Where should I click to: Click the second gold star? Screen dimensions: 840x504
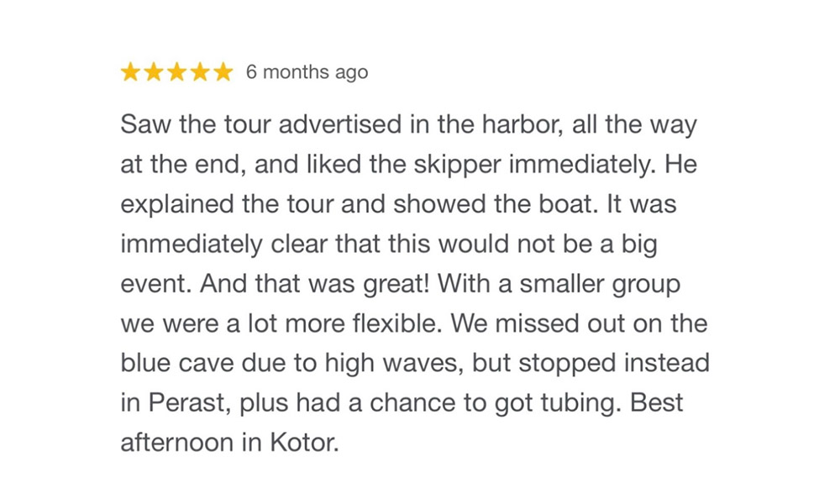(x=154, y=72)
